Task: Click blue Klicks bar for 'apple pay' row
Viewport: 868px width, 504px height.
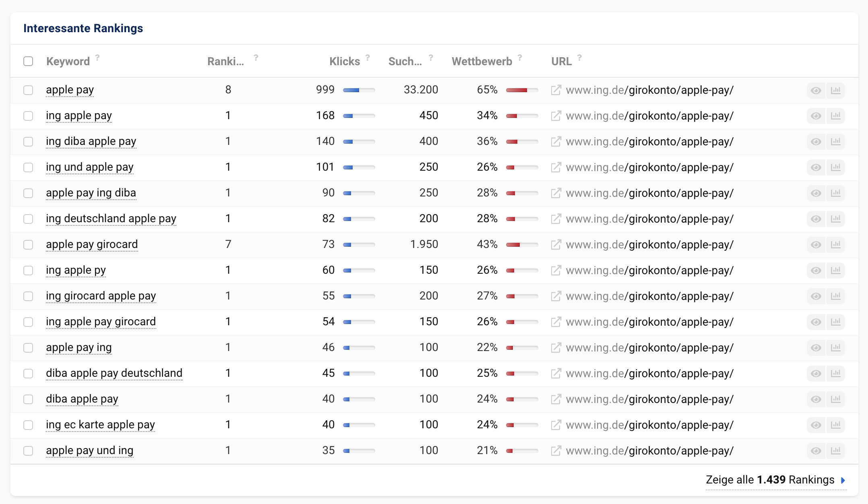Action: tap(359, 90)
